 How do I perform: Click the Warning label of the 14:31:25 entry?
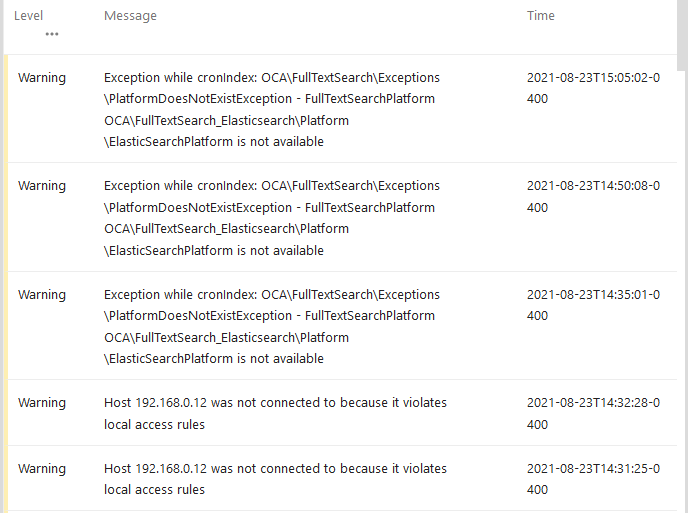(x=42, y=469)
